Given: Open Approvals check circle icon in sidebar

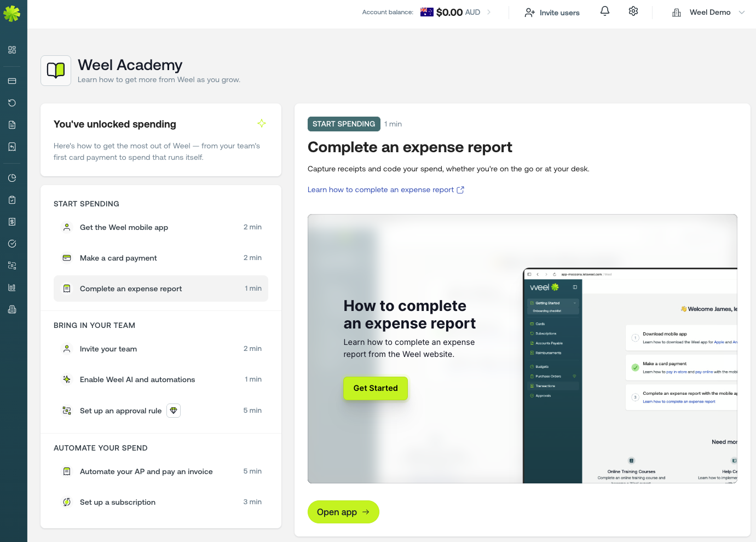Looking at the screenshot, I should tap(12, 244).
